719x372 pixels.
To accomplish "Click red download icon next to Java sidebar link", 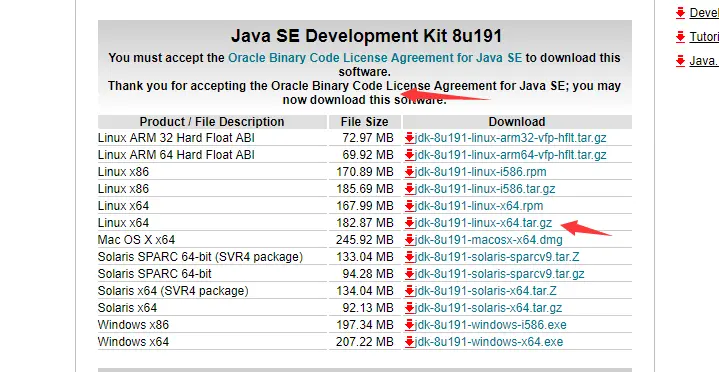I will tap(680, 61).
